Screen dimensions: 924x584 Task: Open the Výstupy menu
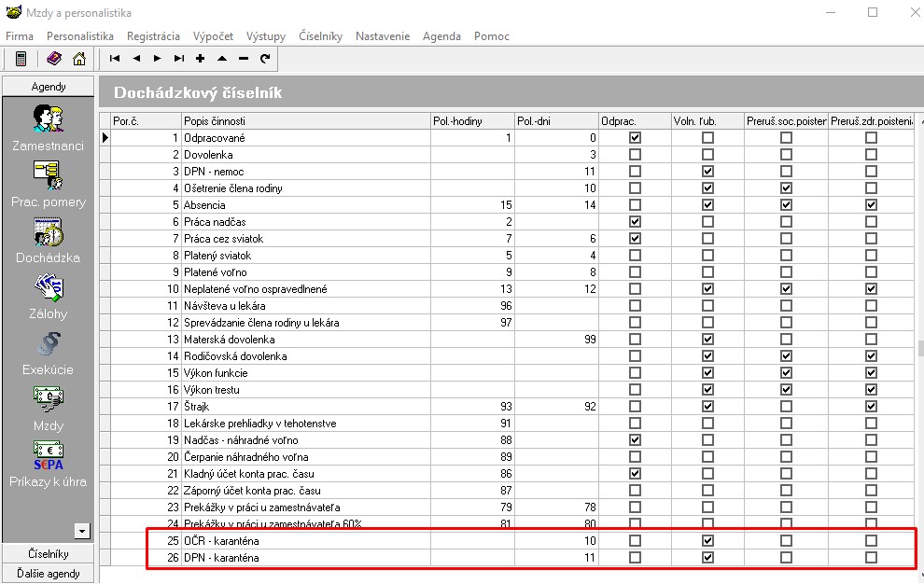pos(266,36)
